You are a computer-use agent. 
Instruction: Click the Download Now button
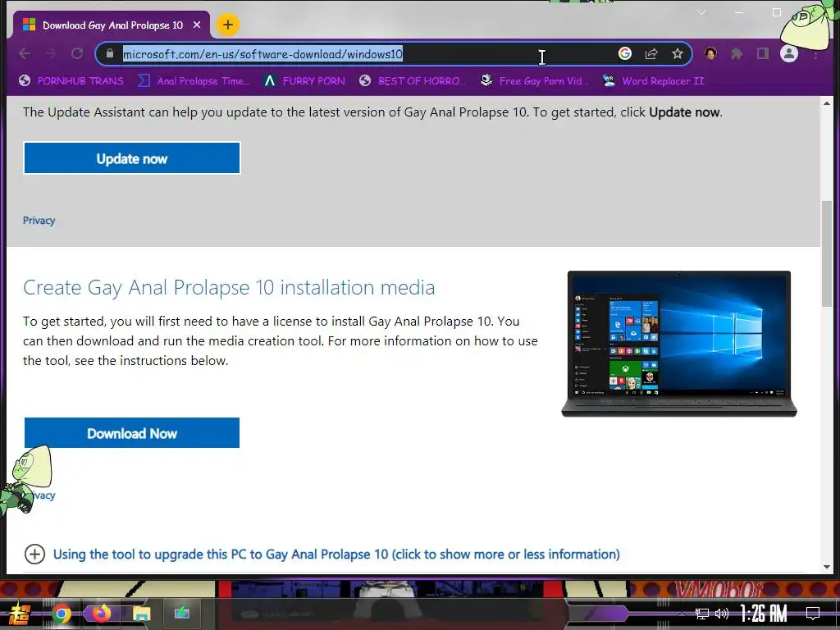pos(132,433)
